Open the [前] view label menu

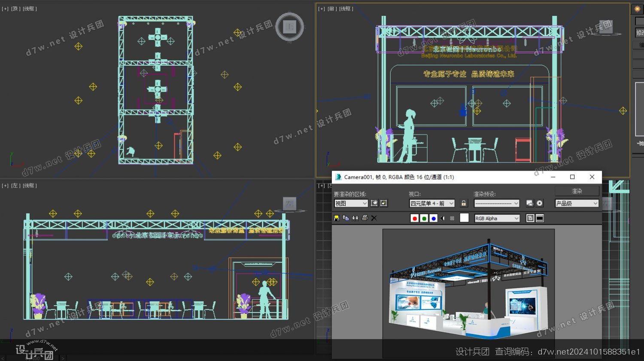coord(332,9)
